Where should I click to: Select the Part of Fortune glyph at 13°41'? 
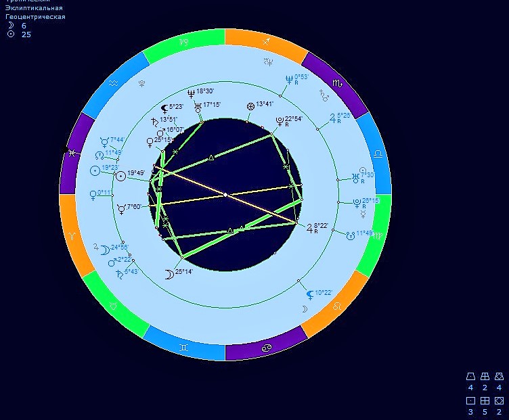coord(250,106)
